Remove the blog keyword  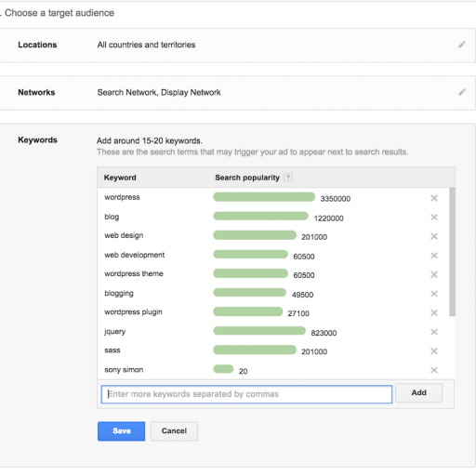(x=434, y=218)
